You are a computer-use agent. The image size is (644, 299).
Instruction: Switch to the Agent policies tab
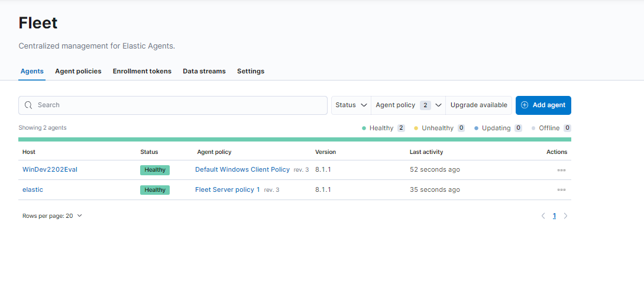click(x=78, y=71)
